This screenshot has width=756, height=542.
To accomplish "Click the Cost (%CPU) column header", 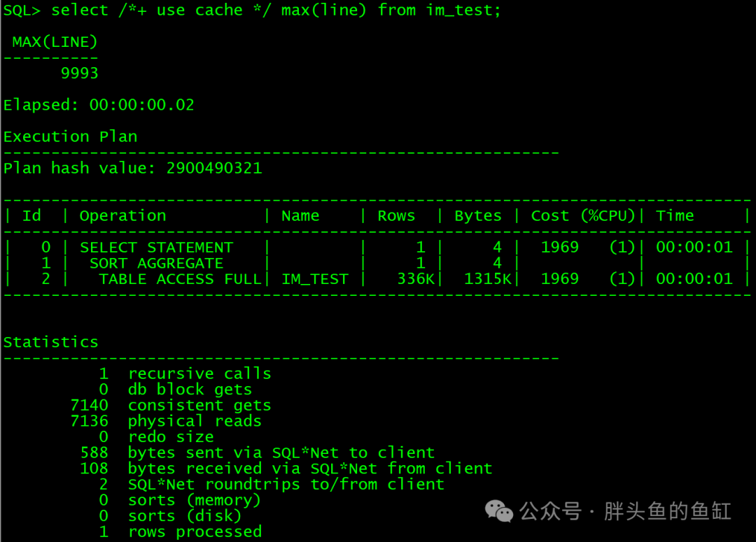I will point(583,215).
